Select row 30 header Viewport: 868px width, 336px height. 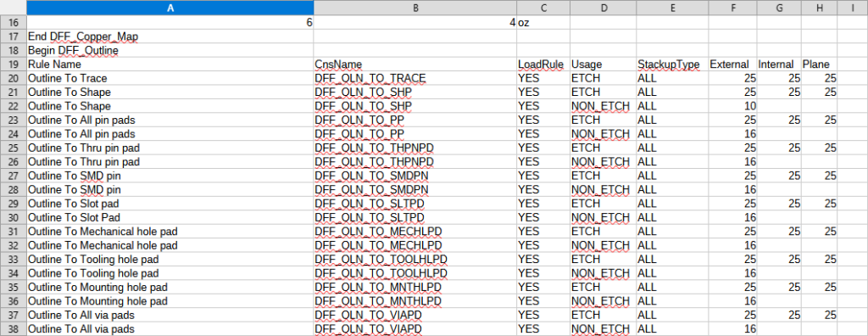14,217
